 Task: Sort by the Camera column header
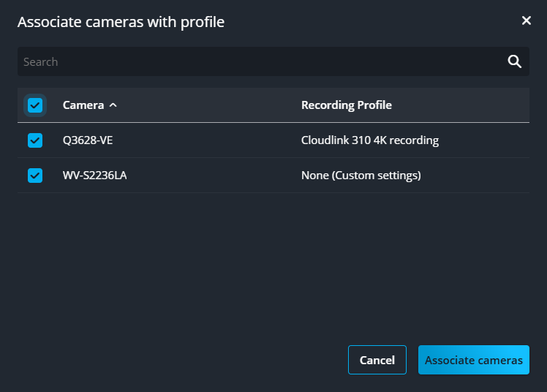tap(83, 105)
